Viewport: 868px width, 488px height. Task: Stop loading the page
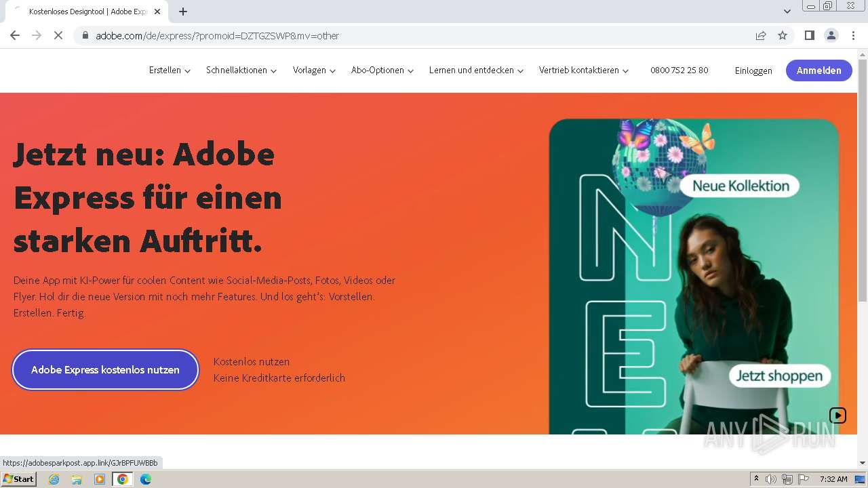click(58, 36)
